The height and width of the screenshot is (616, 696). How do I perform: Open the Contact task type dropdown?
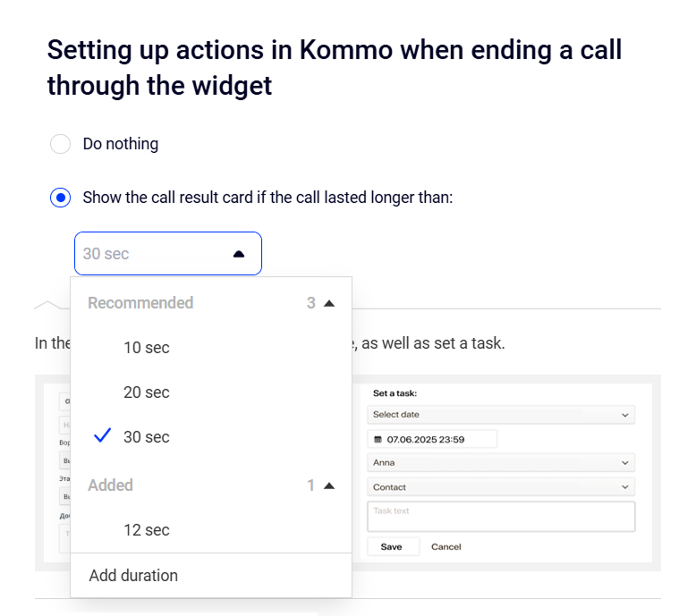pyautogui.click(x=500, y=487)
